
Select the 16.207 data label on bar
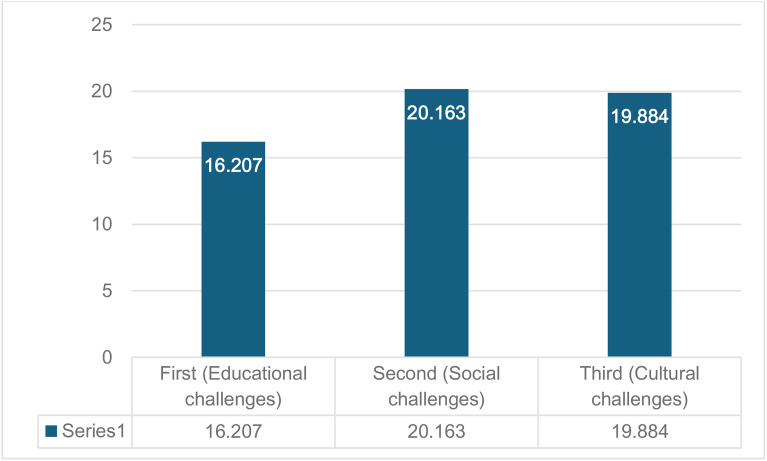click(233, 165)
